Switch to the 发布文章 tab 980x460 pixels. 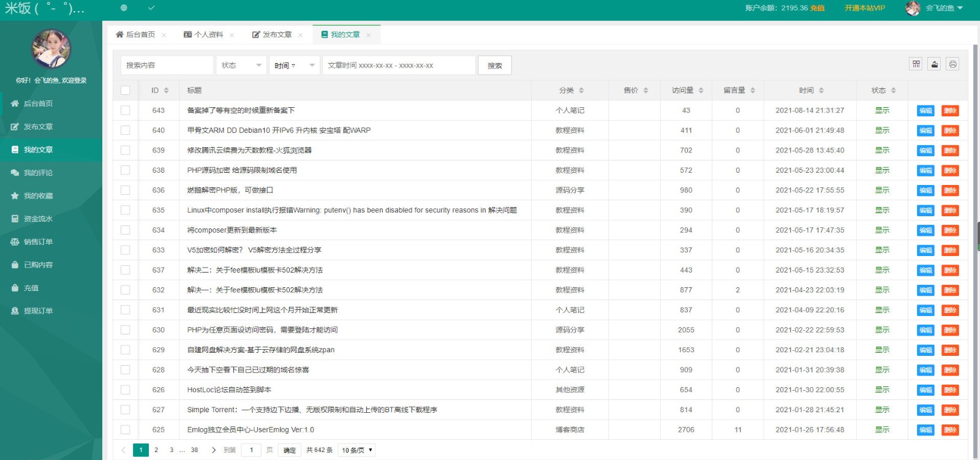272,35
